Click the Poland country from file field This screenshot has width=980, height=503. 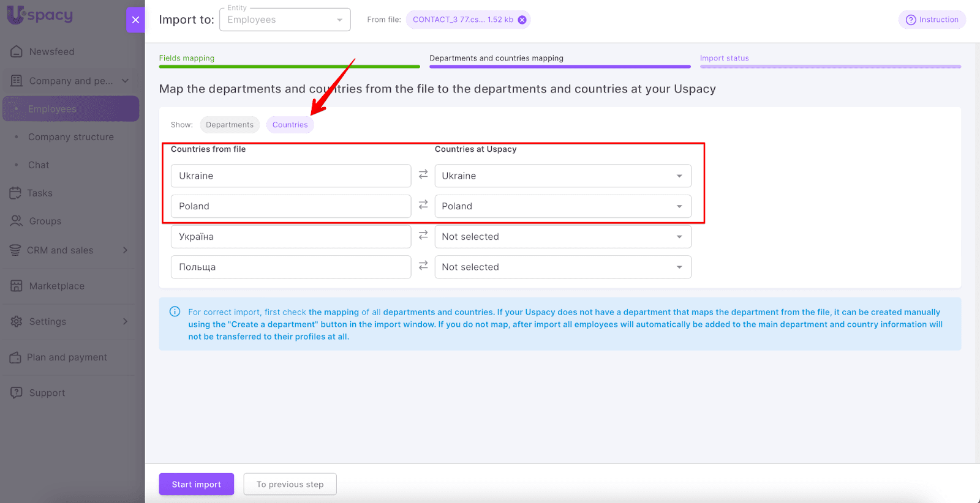tap(291, 206)
